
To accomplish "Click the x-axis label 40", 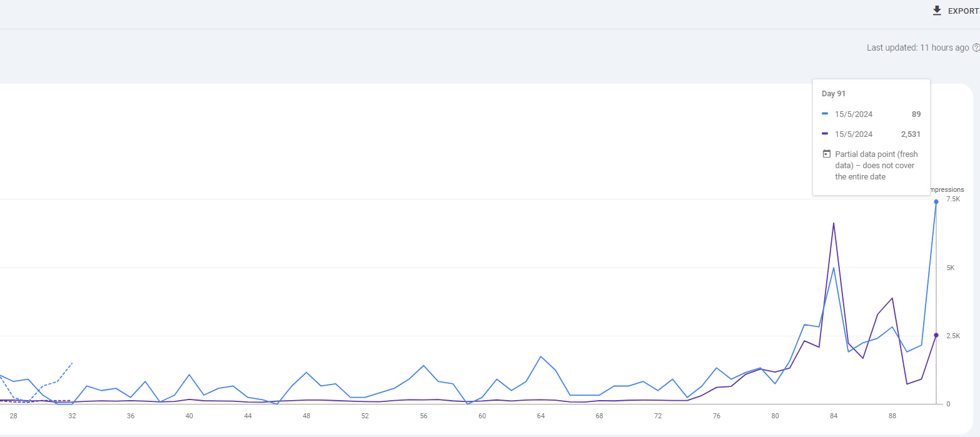I will 189,416.
